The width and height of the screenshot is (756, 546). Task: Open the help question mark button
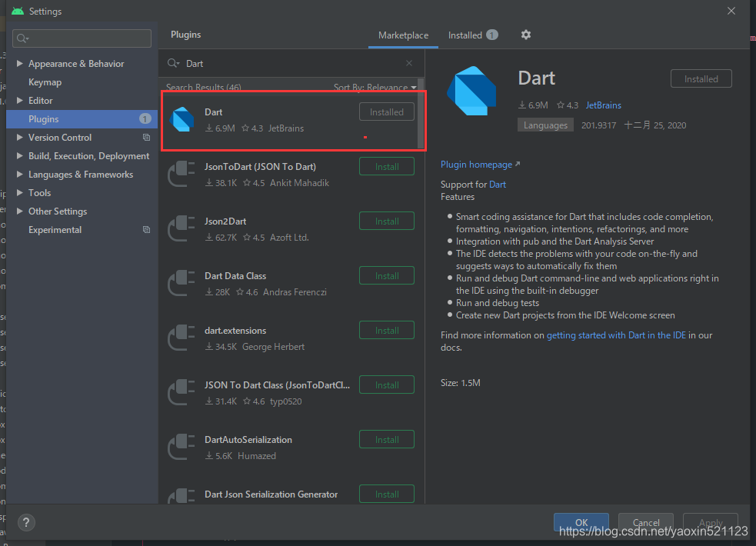tap(26, 522)
